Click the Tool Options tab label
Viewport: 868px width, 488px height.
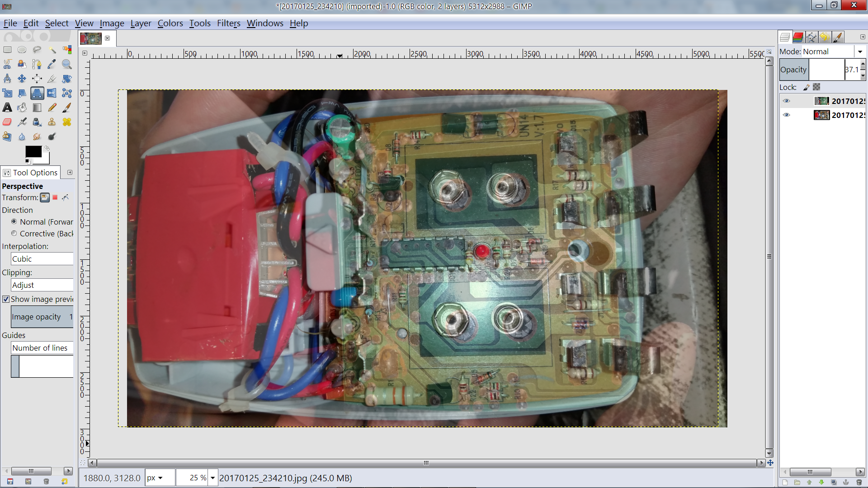[31, 173]
